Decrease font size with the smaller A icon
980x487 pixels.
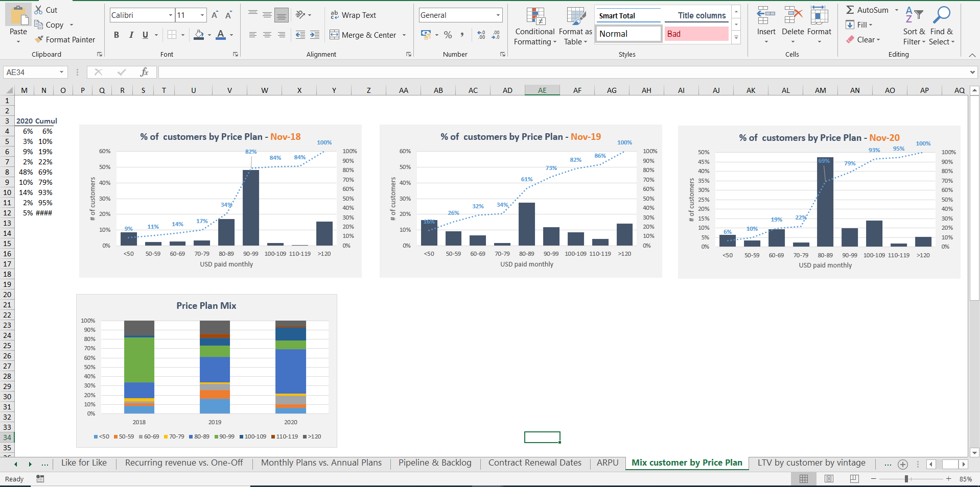(x=228, y=15)
